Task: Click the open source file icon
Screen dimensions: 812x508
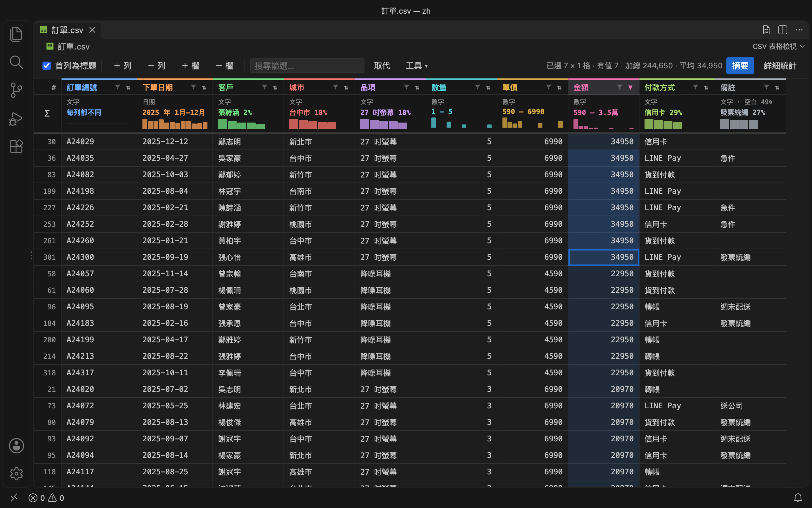Action: point(766,30)
